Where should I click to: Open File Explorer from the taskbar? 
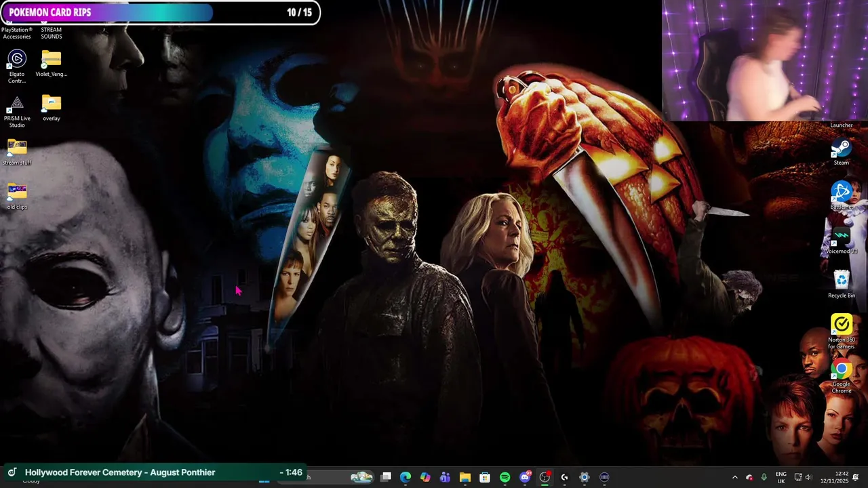465,477
